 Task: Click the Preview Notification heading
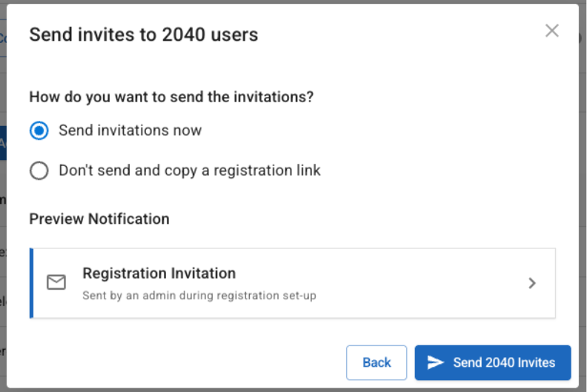click(99, 219)
